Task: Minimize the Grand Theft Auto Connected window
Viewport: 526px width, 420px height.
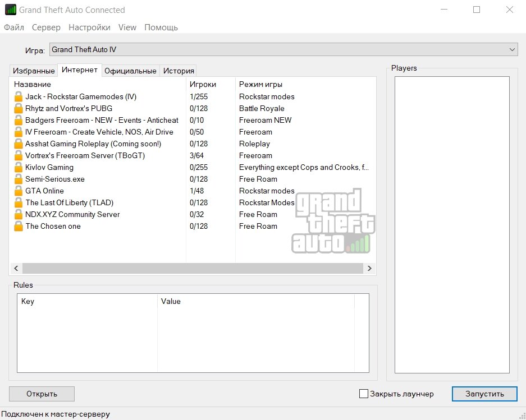Action: 444,10
